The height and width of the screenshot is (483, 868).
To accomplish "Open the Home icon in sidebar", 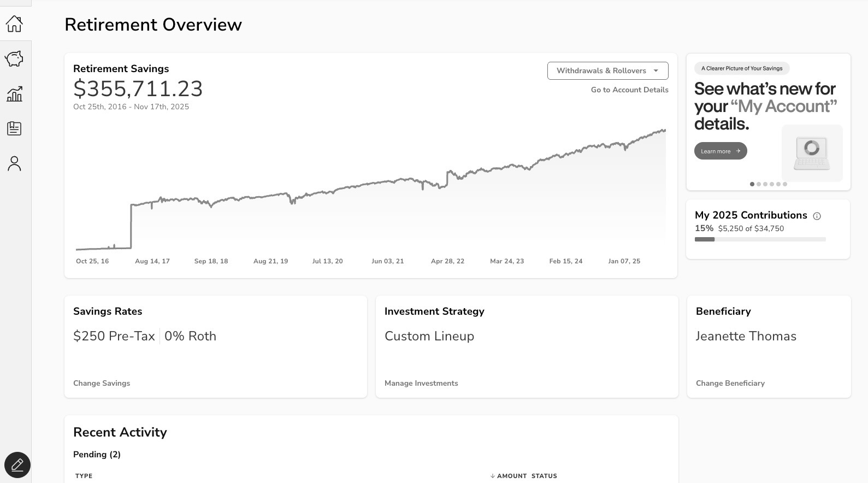I will (14, 23).
